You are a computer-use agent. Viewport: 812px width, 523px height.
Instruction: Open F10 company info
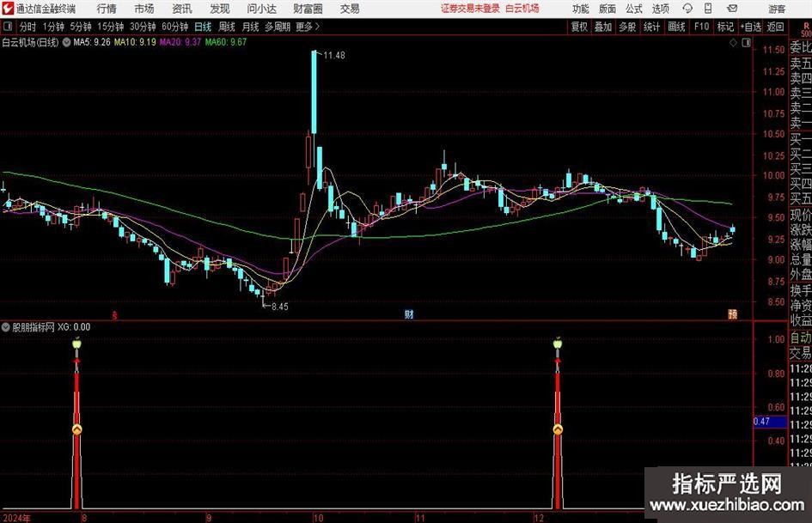[701, 27]
